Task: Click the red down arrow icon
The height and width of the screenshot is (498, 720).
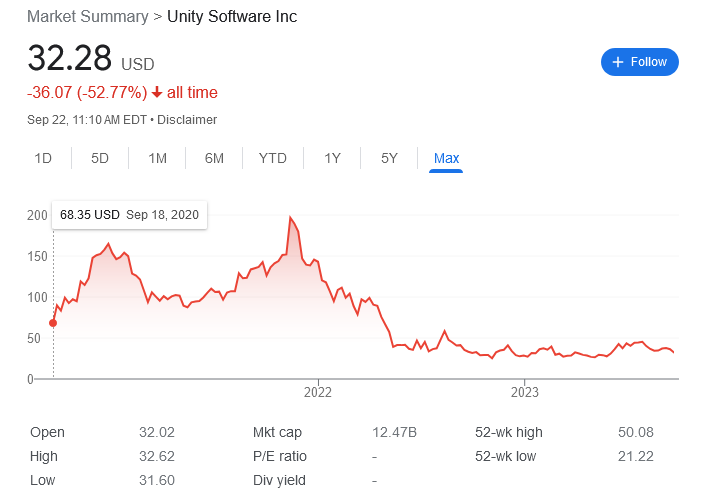Action: coord(157,92)
